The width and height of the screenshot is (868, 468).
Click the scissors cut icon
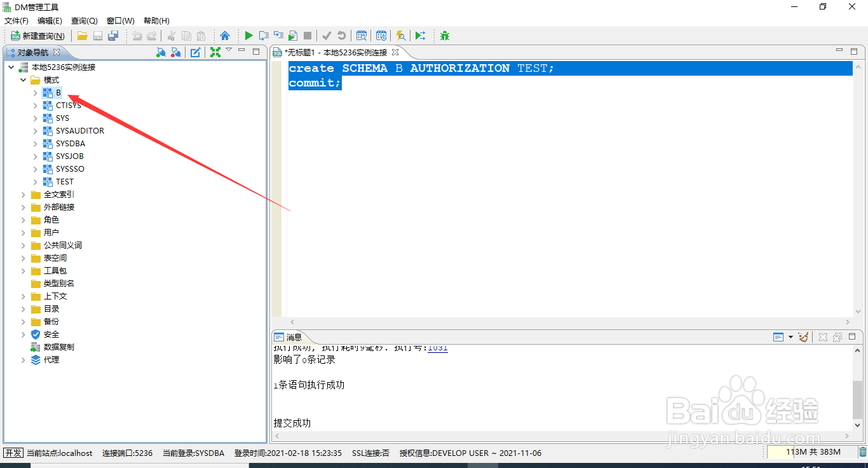pos(171,36)
